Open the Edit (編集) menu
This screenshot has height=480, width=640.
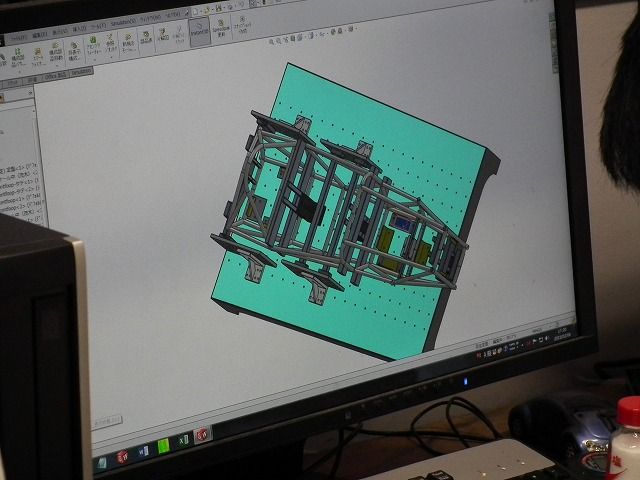click(x=40, y=35)
